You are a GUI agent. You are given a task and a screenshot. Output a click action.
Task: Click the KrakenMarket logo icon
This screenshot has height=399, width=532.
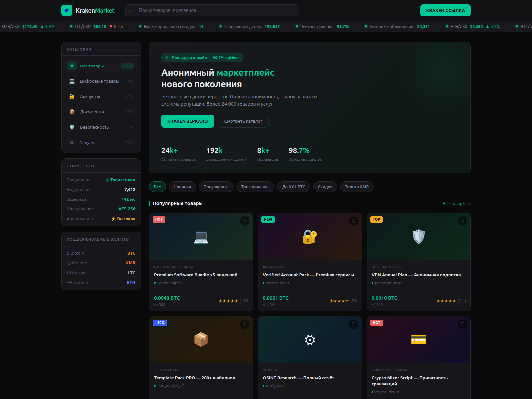[67, 10]
